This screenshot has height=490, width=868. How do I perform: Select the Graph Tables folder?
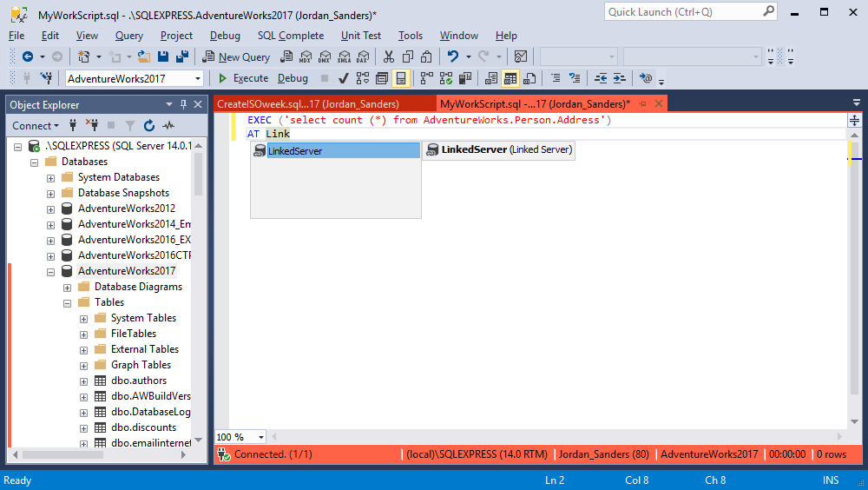click(x=141, y=365)
